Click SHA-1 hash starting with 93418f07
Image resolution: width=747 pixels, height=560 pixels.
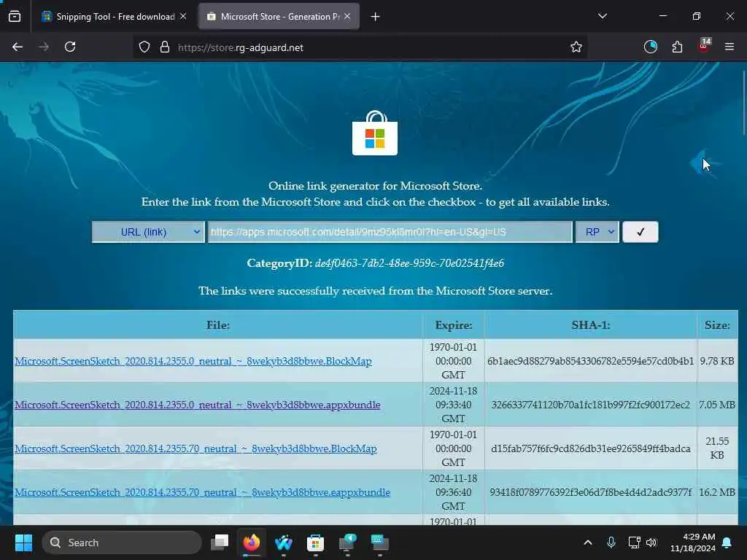pos(590,492)
